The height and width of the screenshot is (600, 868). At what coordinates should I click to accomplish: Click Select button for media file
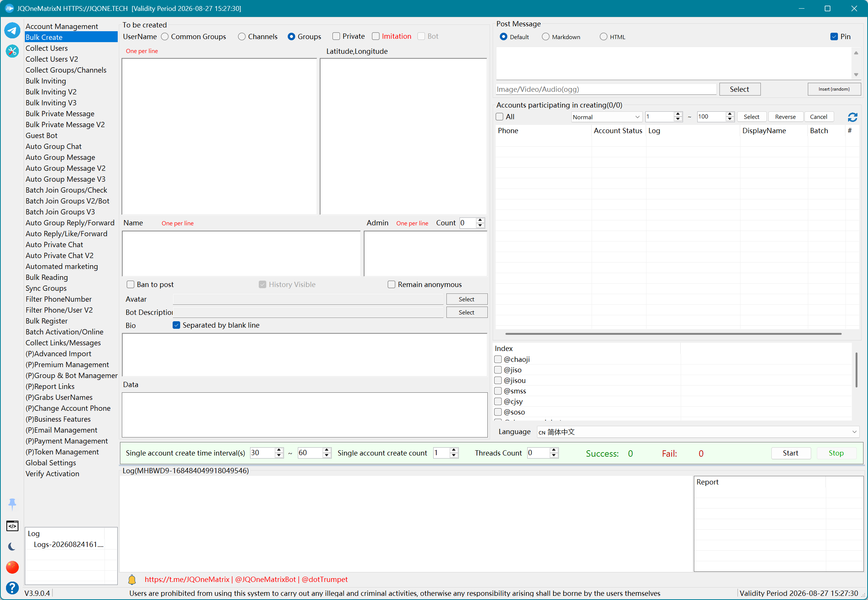(x=739, y=89)
